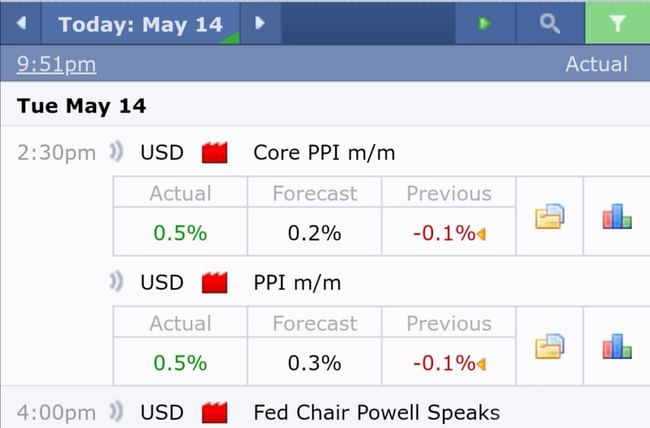Go to previous day arrow
This screenshot has height=428, width=650.
coord(22,24)
